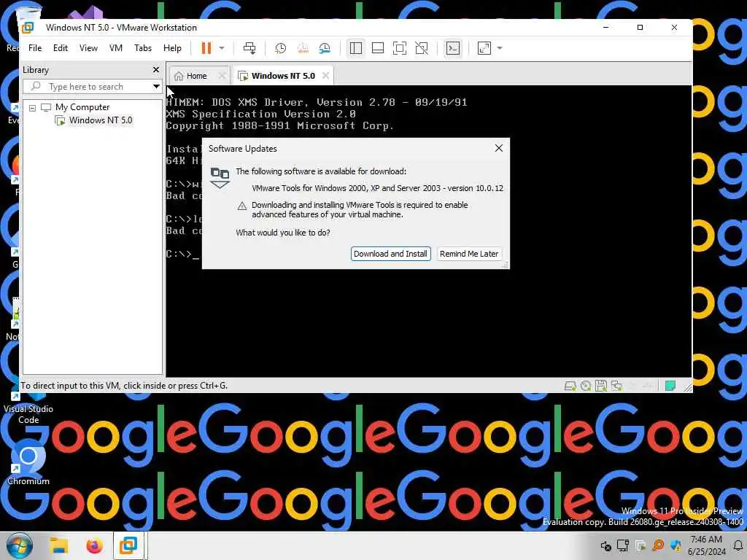
Task: Open the Help menu
Action: (x=172, y=48)
